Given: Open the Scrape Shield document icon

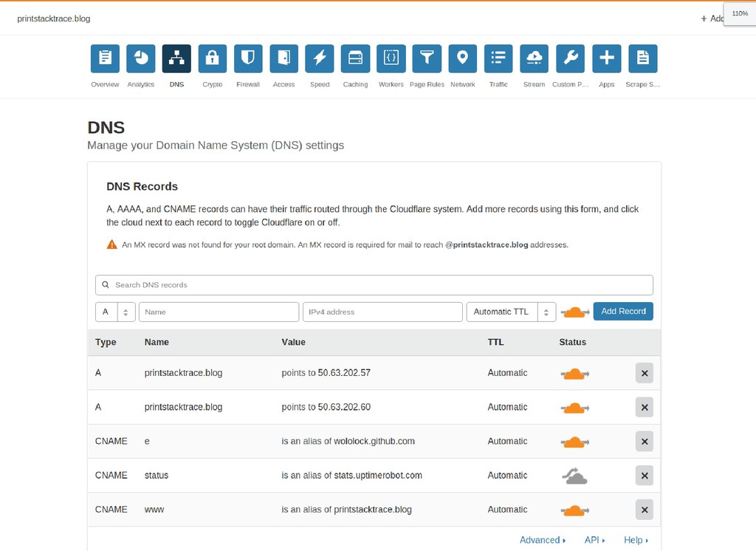Looking at the screenshot, I should click(x=643, y=58).
